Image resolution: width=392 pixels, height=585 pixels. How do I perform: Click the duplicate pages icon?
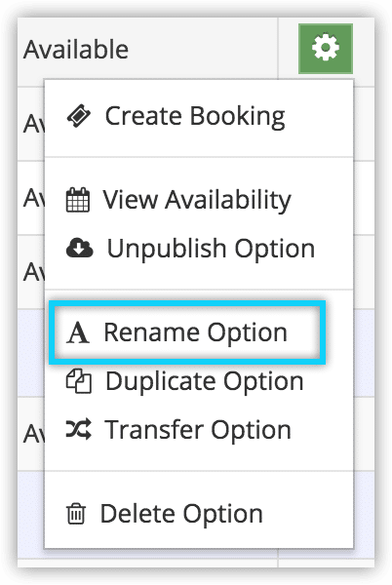tap(79, 381)
